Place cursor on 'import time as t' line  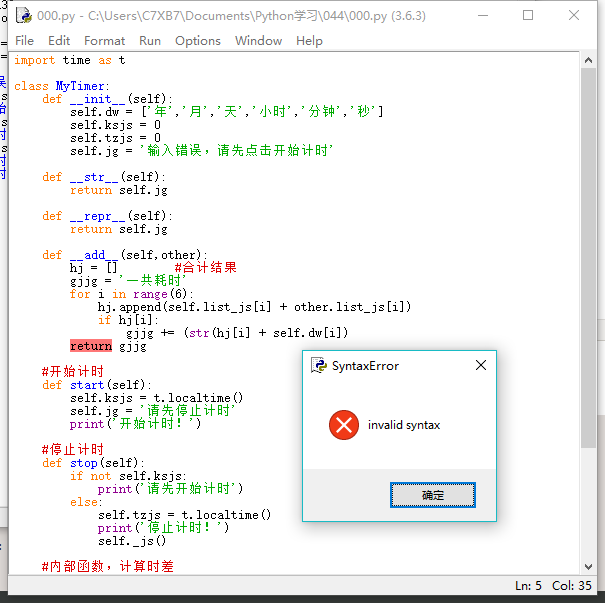point(70,61)
